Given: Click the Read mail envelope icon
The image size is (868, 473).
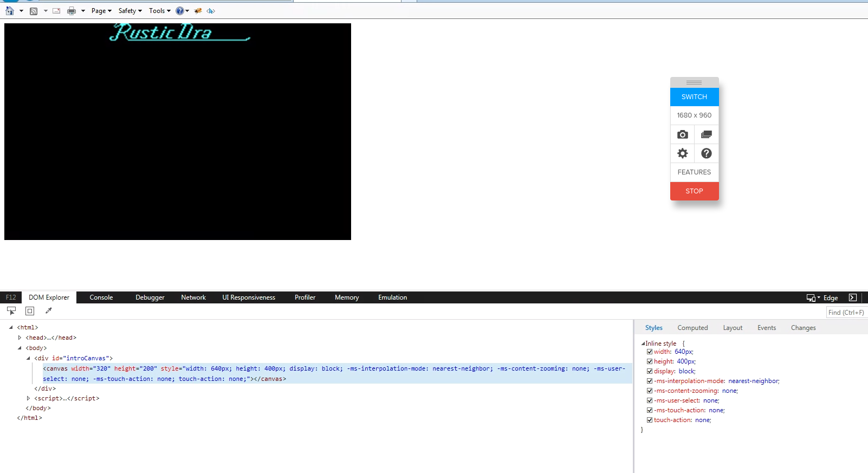Looking at the screenshot, I should [56, 11].
